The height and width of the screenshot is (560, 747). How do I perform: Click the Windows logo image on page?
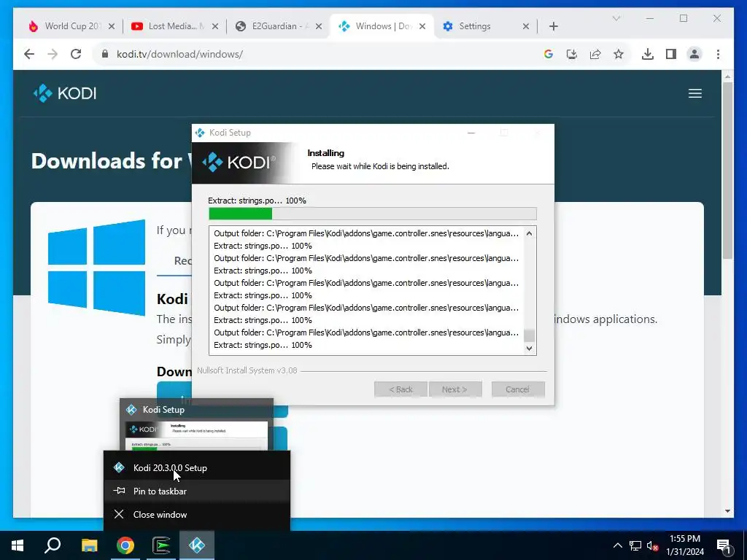[x=97, y=268]
